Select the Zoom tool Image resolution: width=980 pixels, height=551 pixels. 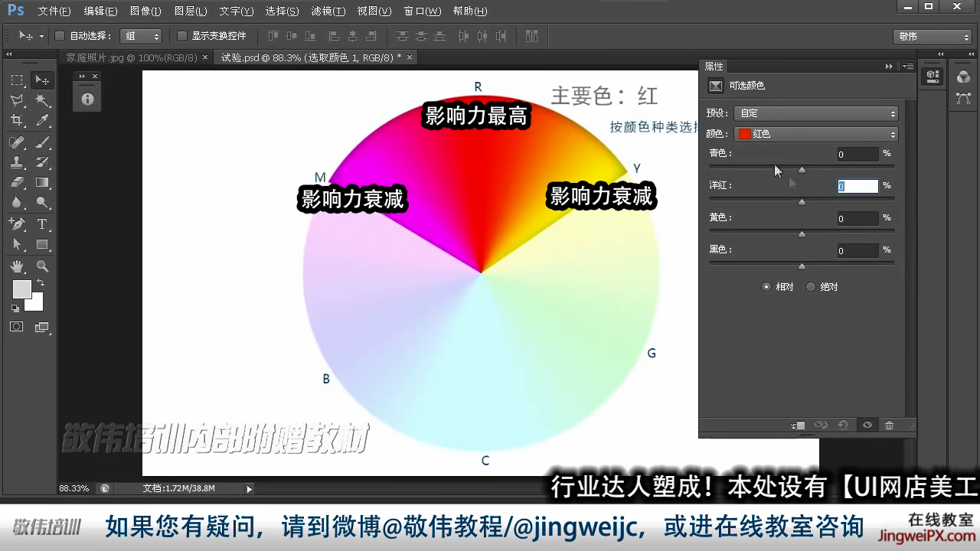(x=42, y=266)
